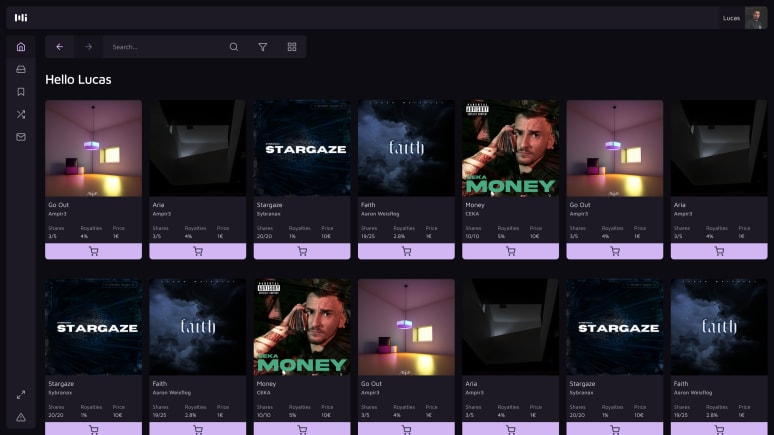Screen dimensions: 774x435
Task: Add top-row Stargaze to cart
Action: click(302, 251)
